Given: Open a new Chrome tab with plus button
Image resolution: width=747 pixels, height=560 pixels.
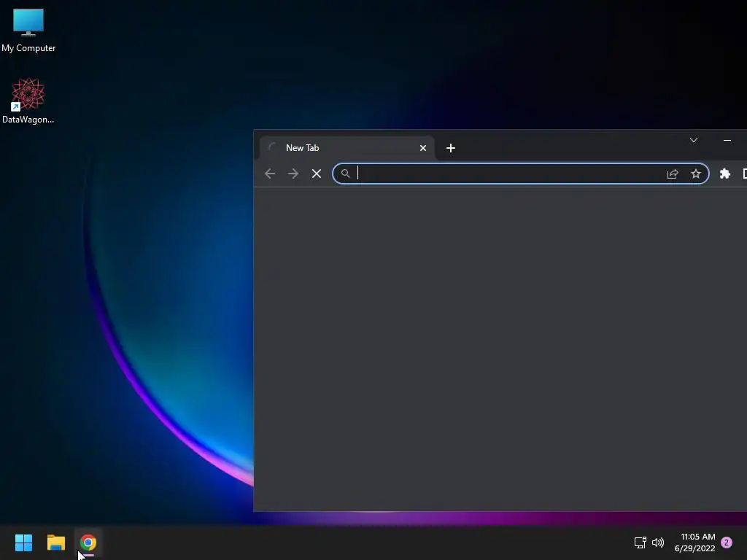Looking at the screenshot, I should tap(451, 148).
